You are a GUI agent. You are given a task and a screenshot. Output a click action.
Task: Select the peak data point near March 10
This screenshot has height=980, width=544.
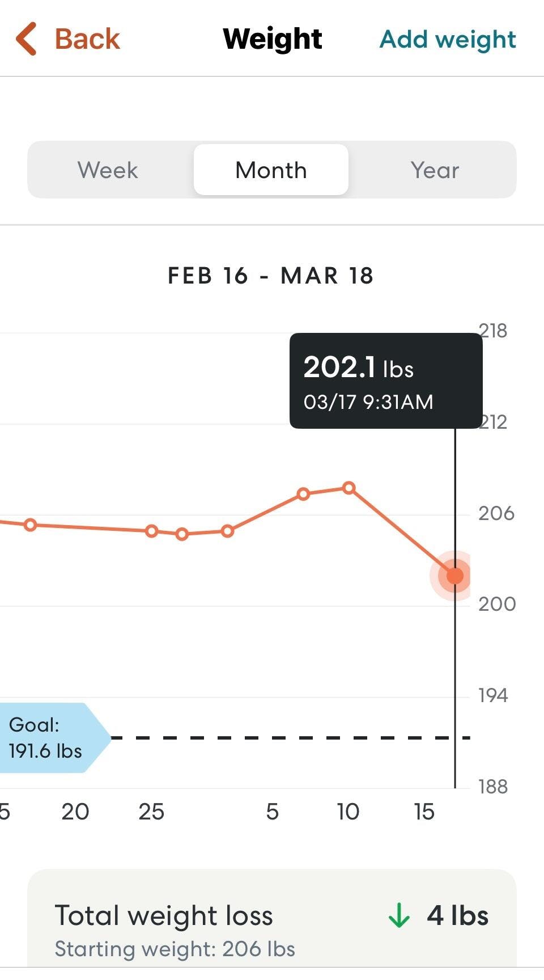[x=349, y=488]
